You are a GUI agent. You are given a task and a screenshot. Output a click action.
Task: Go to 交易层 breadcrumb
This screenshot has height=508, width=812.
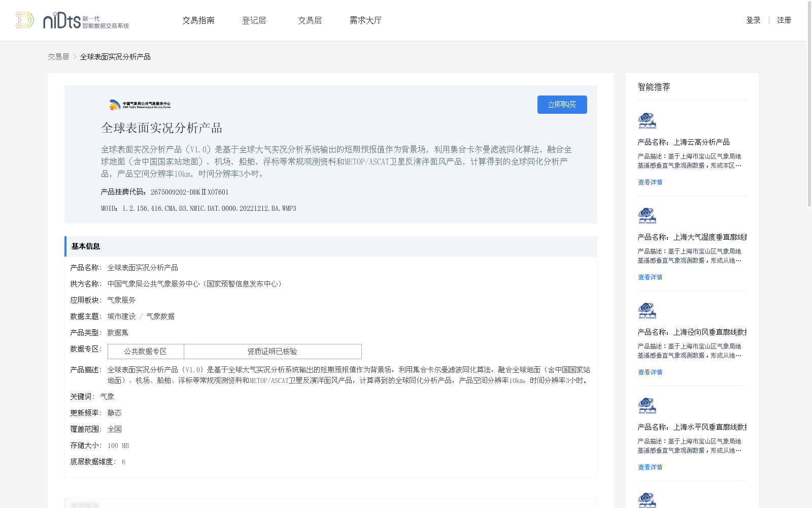click(x=58, y=57)
